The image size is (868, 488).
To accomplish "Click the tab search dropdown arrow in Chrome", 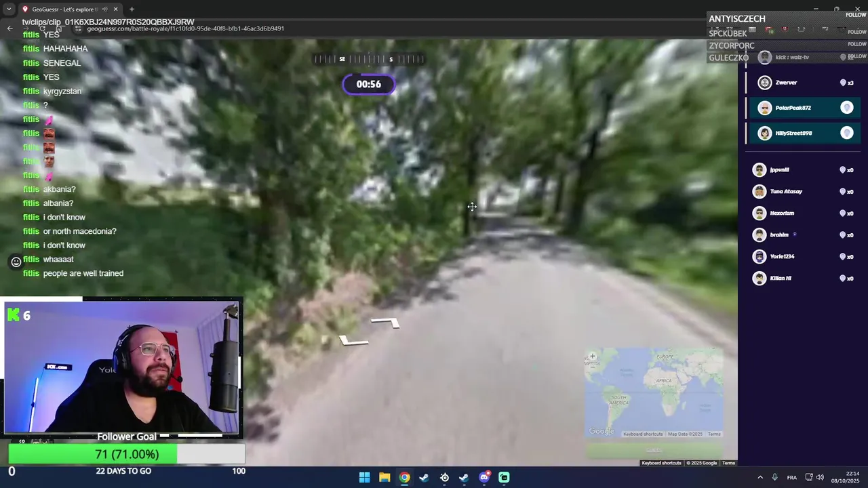I will (x=9, y=9).
